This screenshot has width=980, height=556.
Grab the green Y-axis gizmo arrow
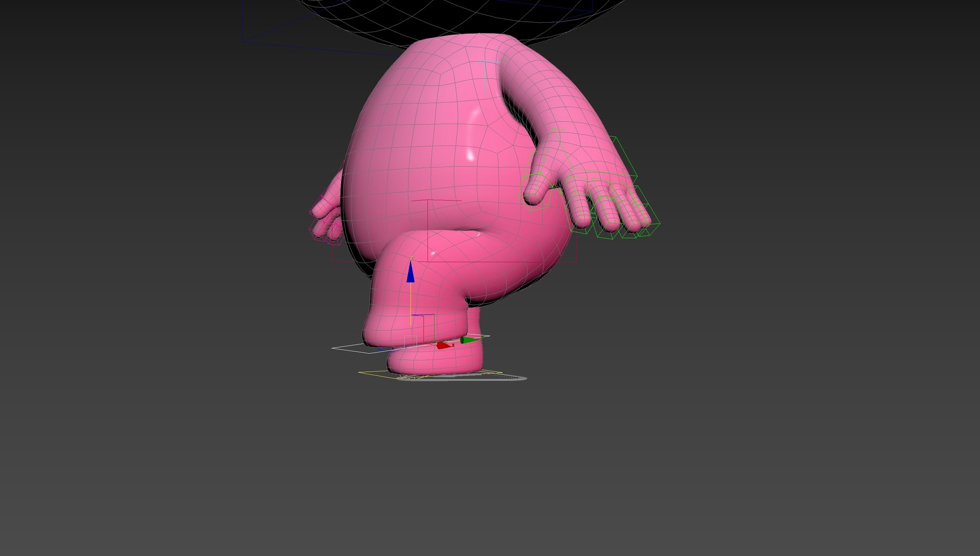coord(470,340)
